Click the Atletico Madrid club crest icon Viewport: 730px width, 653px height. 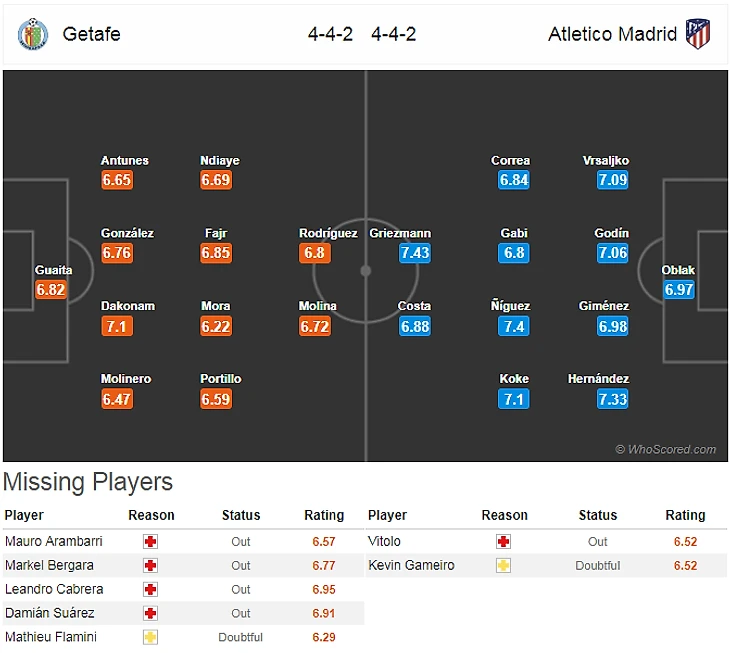[698, 34]
